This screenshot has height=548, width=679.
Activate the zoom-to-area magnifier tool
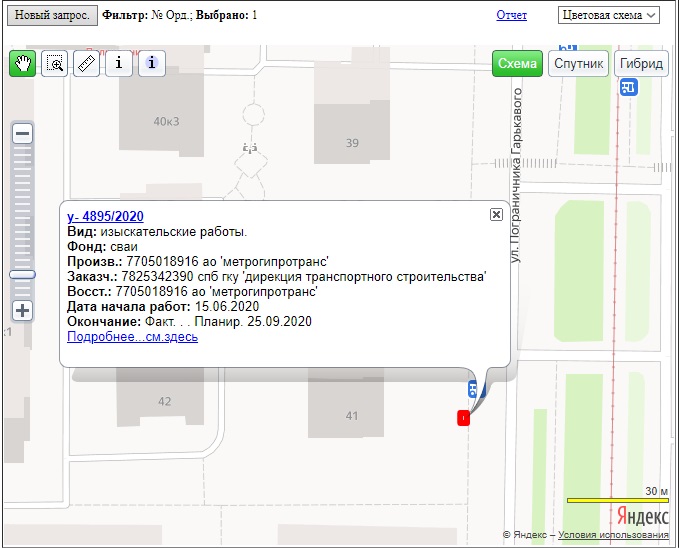coord(55,63)
